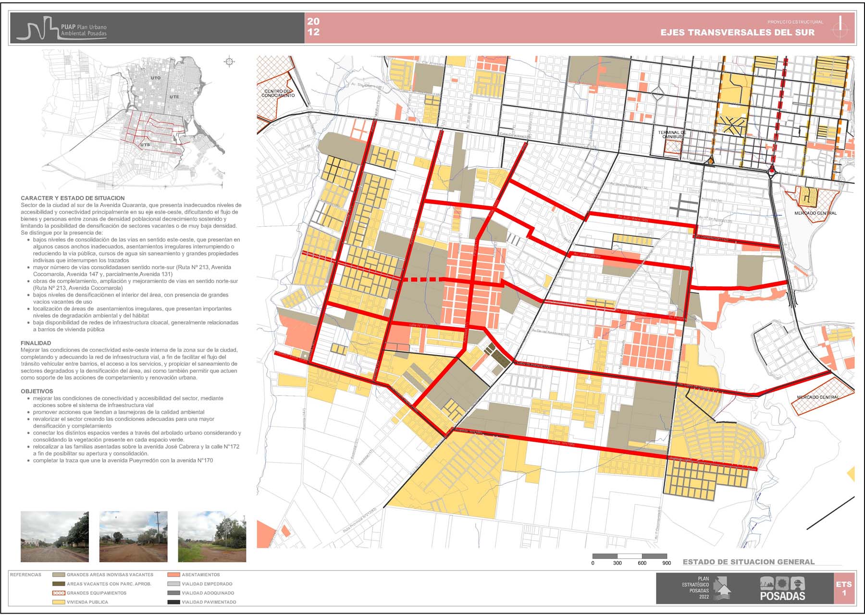
Task: Click the bullet about completing the Pueyrredón trace
Action: pos(120,460)
